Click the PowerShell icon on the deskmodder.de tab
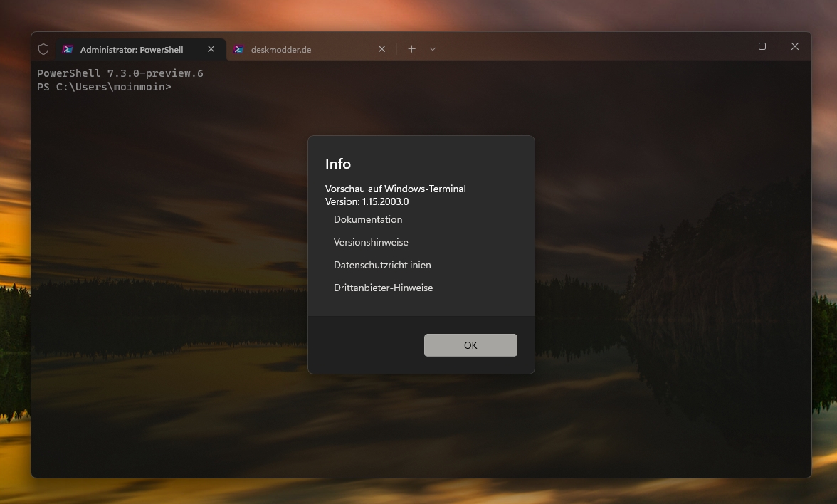 point(238,49)
